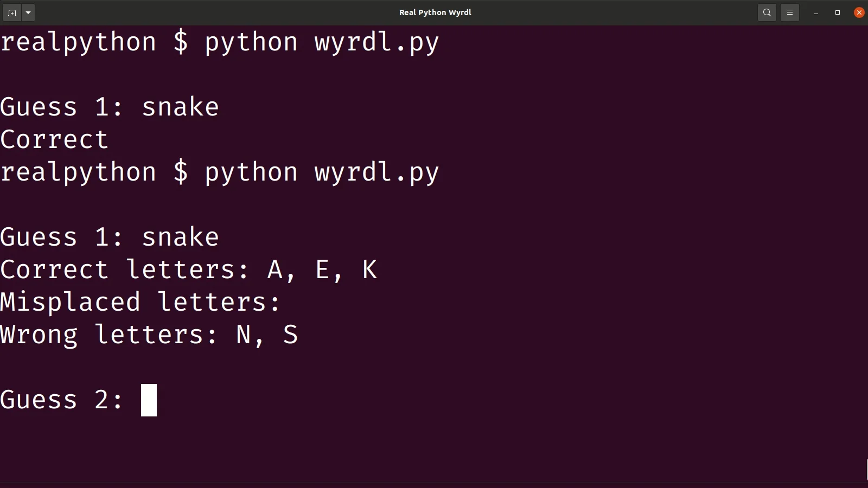The height and width of the screenshot is (488, 868).
Task: Click the "Guess 2:" prompt label
Action: click(x=62, y=400)
